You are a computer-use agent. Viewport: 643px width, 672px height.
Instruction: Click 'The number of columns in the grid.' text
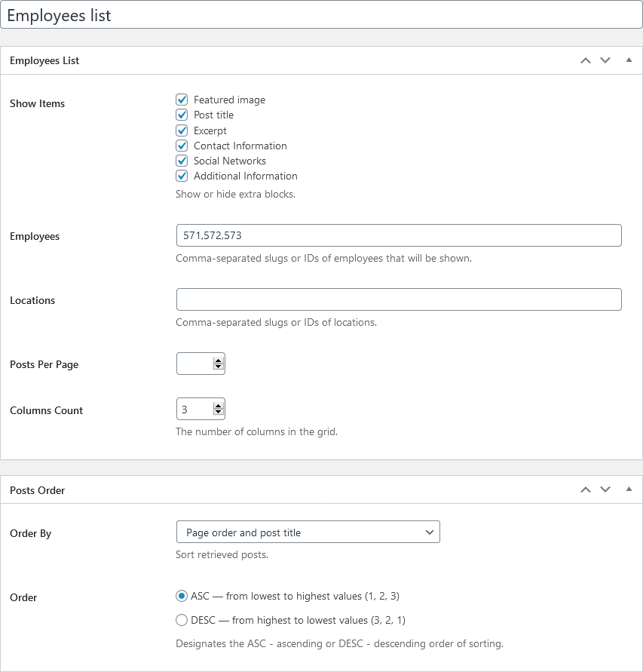click(x=256, y=431)
